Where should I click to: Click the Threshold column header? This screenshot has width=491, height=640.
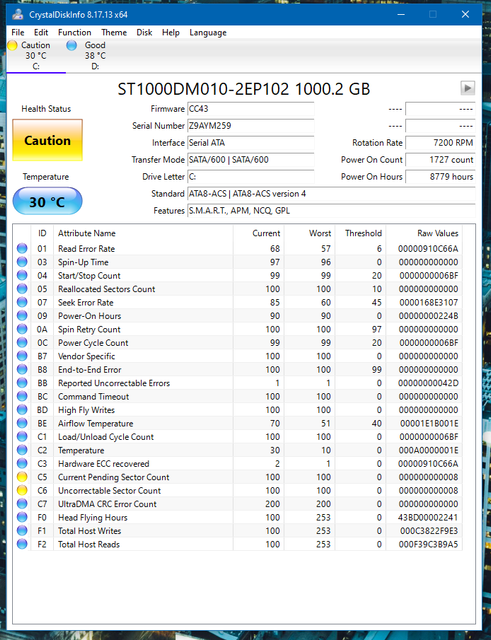[361, 233]
